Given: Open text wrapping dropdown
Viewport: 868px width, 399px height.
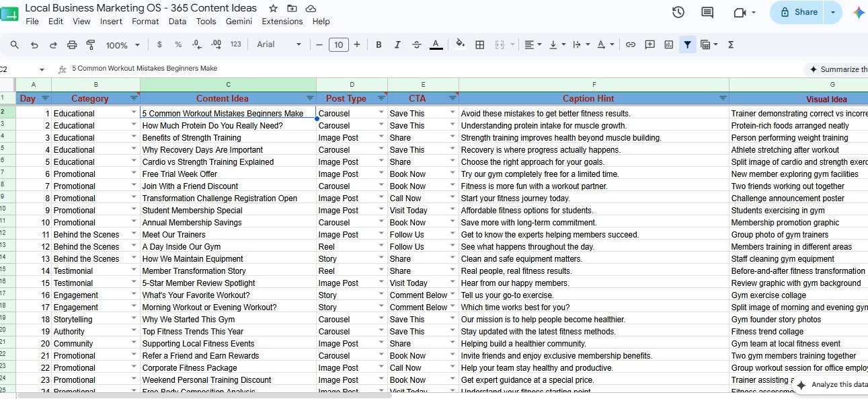Looking at the screenshot, I should pyautogui.click(x=581, y=45).
